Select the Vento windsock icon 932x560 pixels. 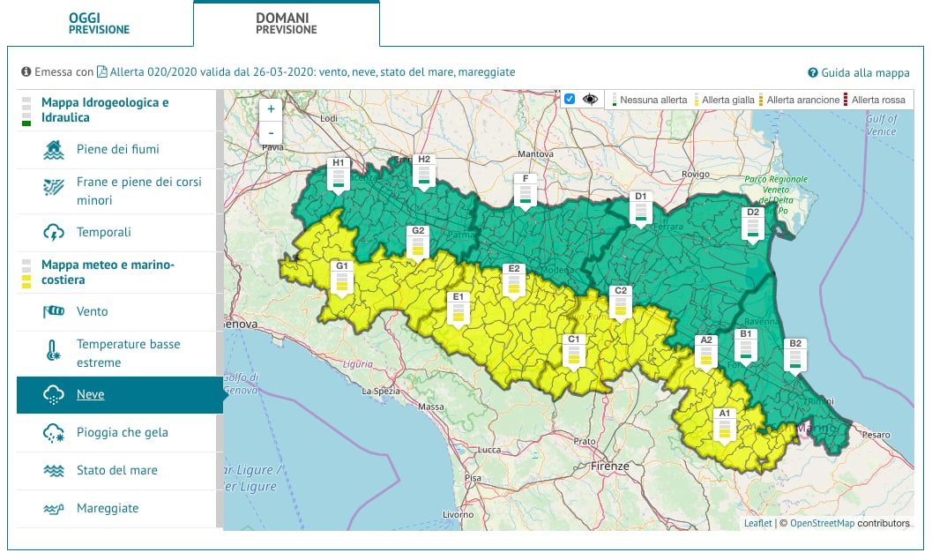click(54, 312)
